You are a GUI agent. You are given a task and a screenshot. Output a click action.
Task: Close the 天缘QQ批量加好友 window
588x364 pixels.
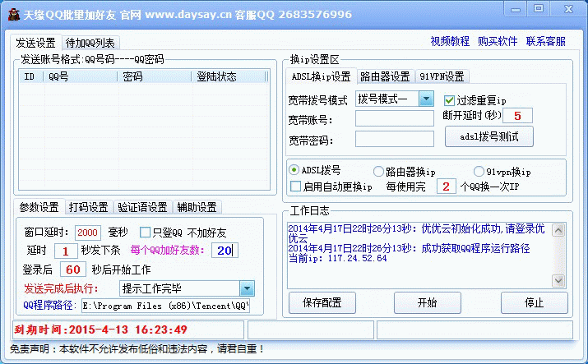point(568,9)
